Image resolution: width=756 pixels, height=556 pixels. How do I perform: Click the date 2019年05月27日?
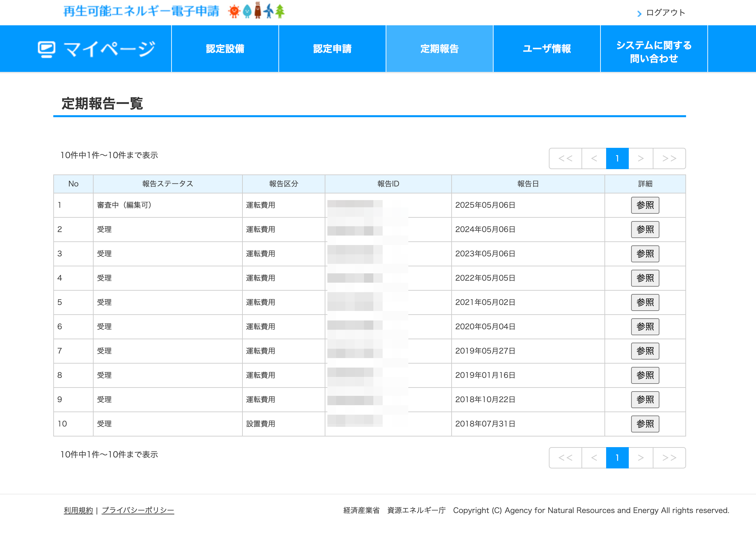tap(485, 351)
